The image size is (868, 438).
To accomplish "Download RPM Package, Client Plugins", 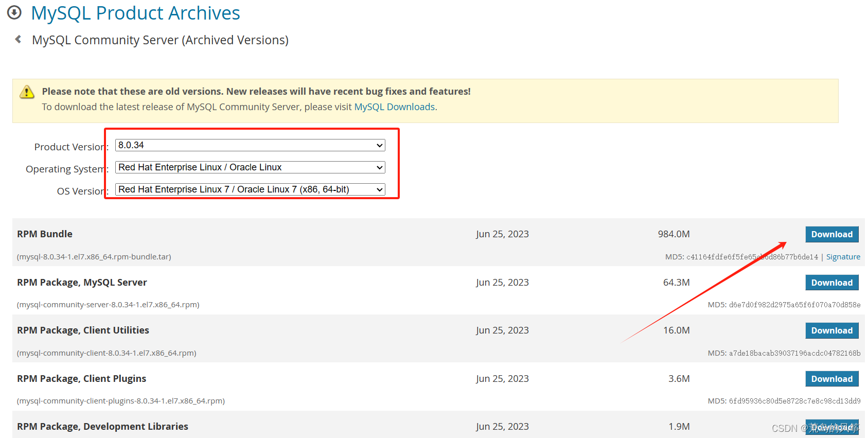I will (x=832, y=379).
